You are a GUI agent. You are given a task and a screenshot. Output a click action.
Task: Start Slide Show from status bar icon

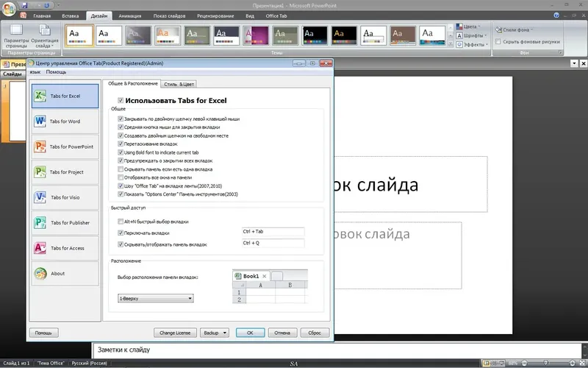pos(502,363)
